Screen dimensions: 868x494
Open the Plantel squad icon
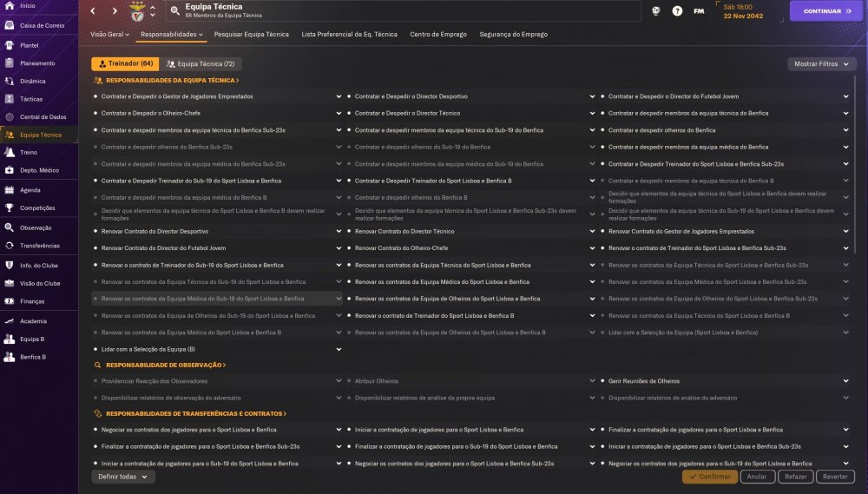coord(10,45)
